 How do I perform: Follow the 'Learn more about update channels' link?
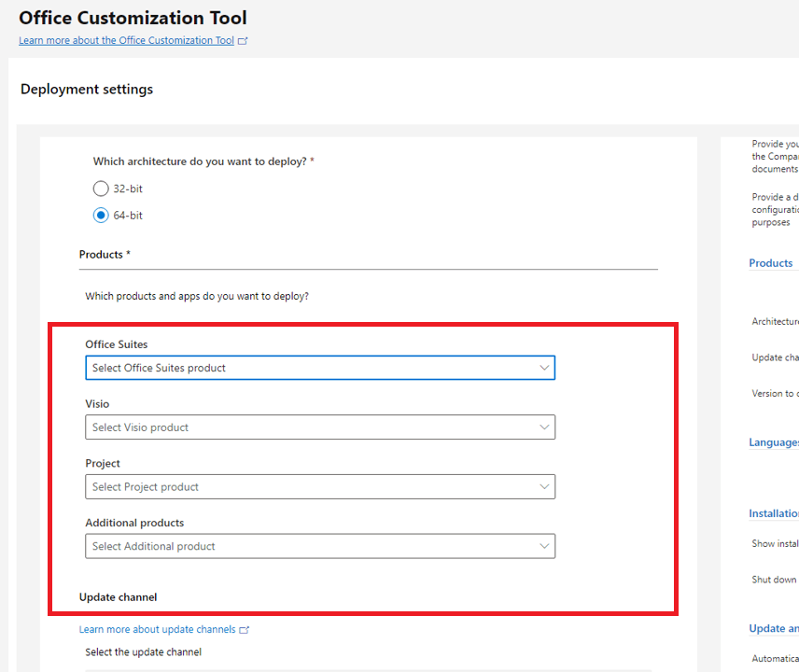coord(157,630)
